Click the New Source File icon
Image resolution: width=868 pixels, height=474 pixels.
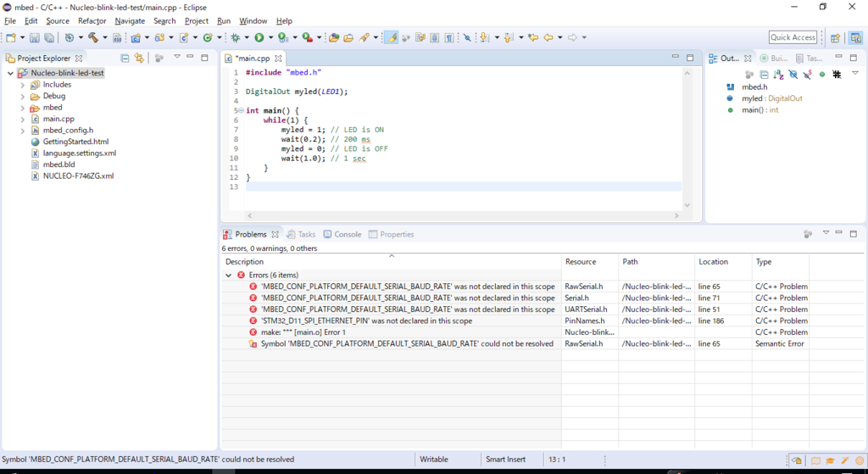tap(184, 37)
